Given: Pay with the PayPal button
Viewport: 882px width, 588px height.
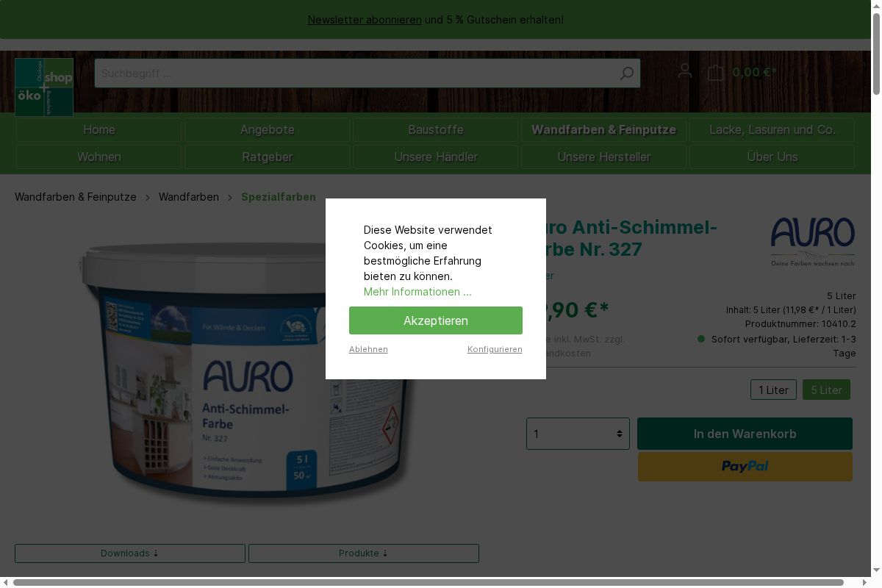Looking at the screenshot, I should [x=745, y=467].
